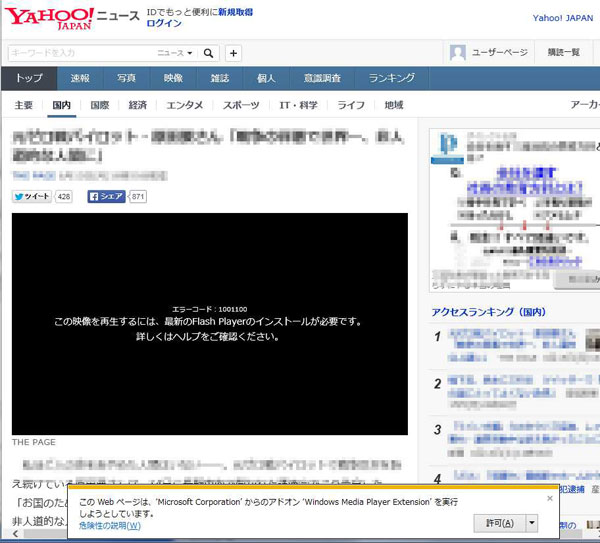Open the Yahoo! JAPAN link at top right
This screenshot has width=600, height=543.
point(562,18)
